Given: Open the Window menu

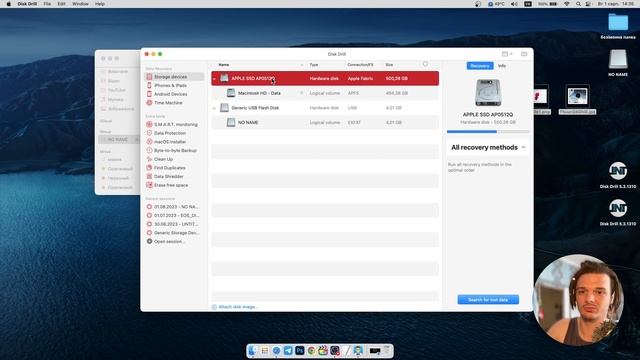Looking at the screenshot, I should click(x=80, y=4).
